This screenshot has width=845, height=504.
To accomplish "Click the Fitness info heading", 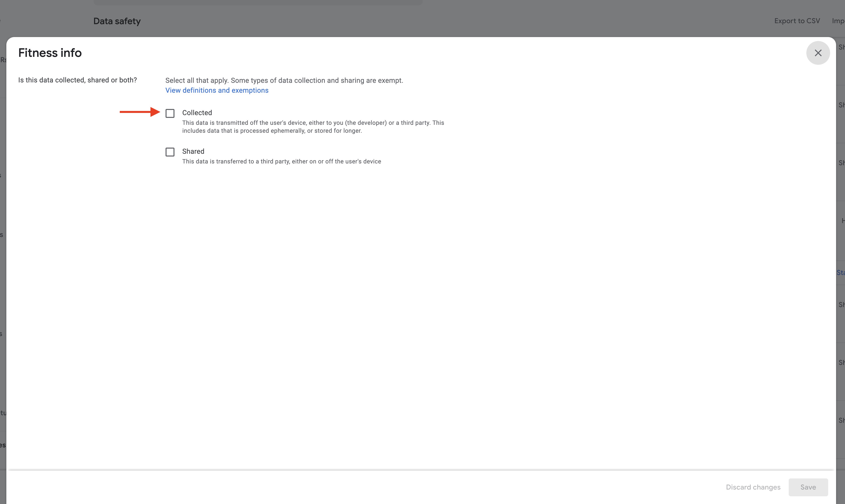I will coord(50,53).
